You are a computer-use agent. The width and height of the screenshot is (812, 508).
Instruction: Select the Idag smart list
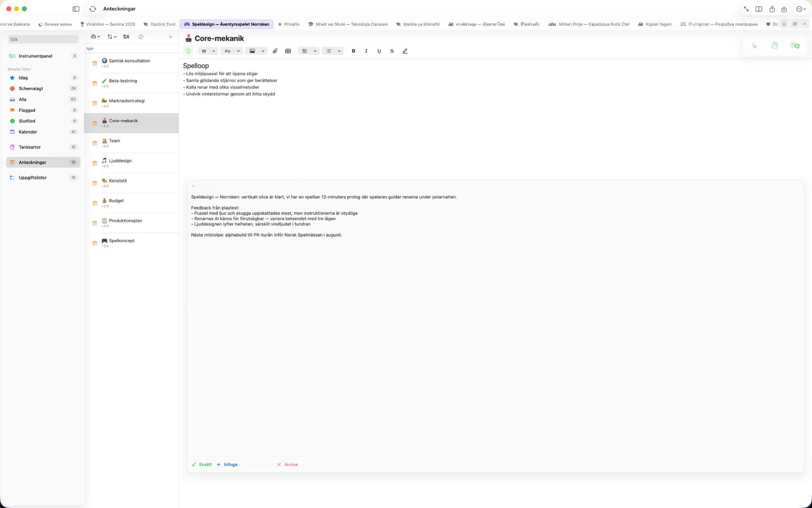pyautogui.click(x=43, y=78)
